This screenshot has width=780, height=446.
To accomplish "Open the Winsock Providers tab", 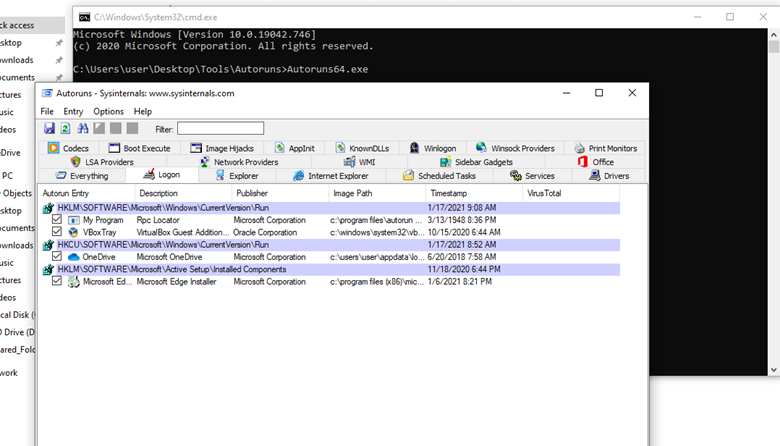I will [515, 148].
